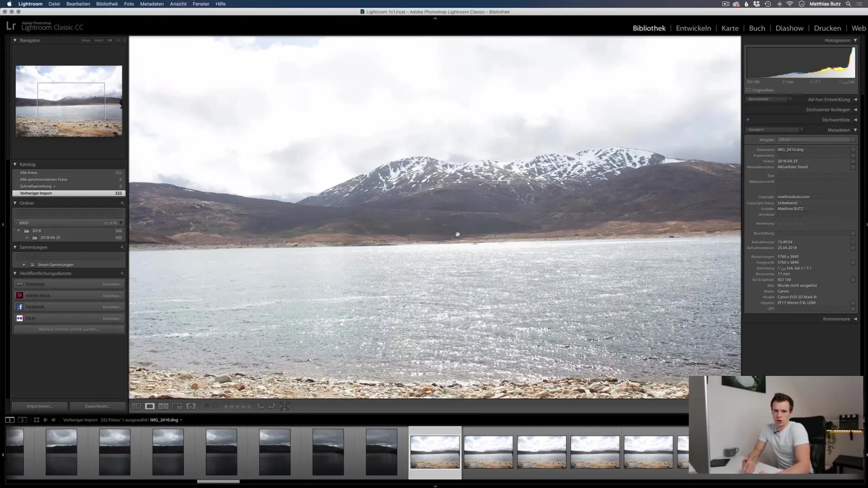This screenshot has width=868, height=488.
Task: Click Facebook publish service icon
Action: 19,307
